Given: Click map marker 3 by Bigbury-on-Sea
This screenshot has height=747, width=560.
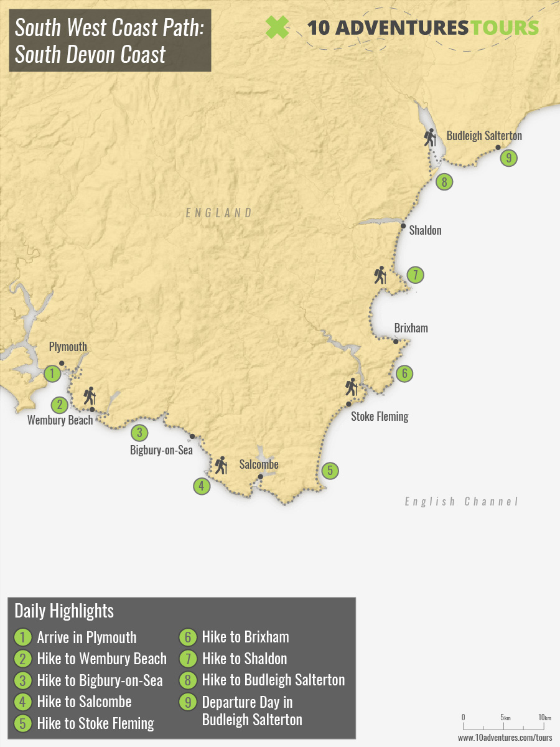Looking at the screenshot, I should (x=139, y=432).
